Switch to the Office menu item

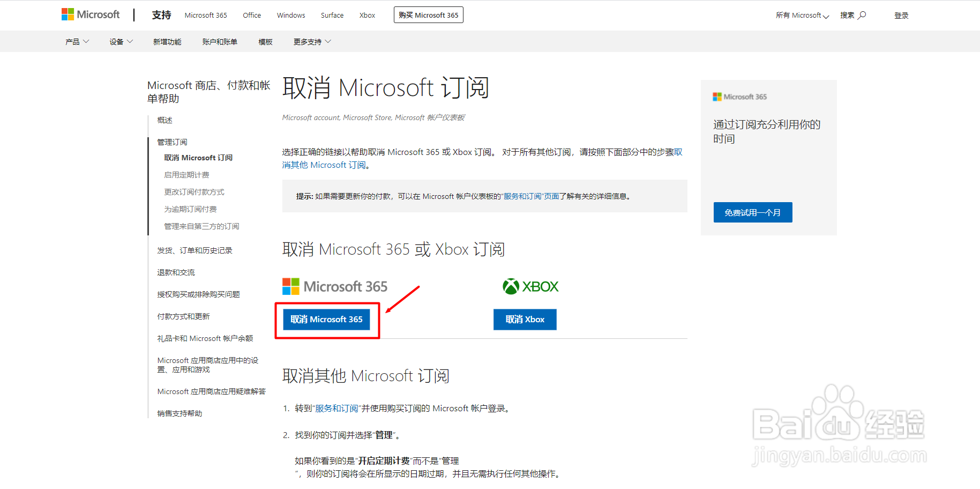point(251,15)
